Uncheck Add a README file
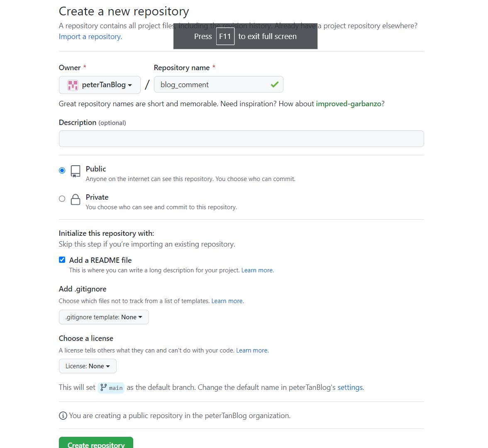Image resolution: width=488 pixels, height=448 pixels. [x=62, y=259]
